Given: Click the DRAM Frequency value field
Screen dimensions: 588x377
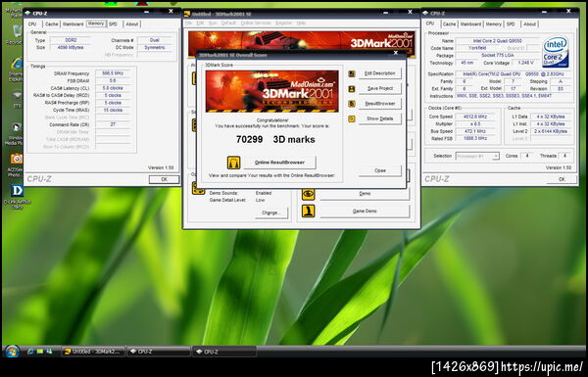Looking at the screenshot, I should coord(113,73).
